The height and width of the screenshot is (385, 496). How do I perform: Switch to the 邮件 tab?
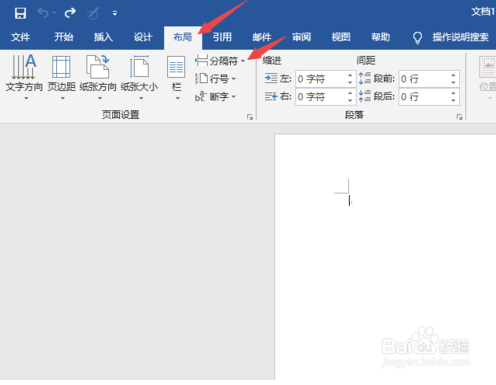262,37
